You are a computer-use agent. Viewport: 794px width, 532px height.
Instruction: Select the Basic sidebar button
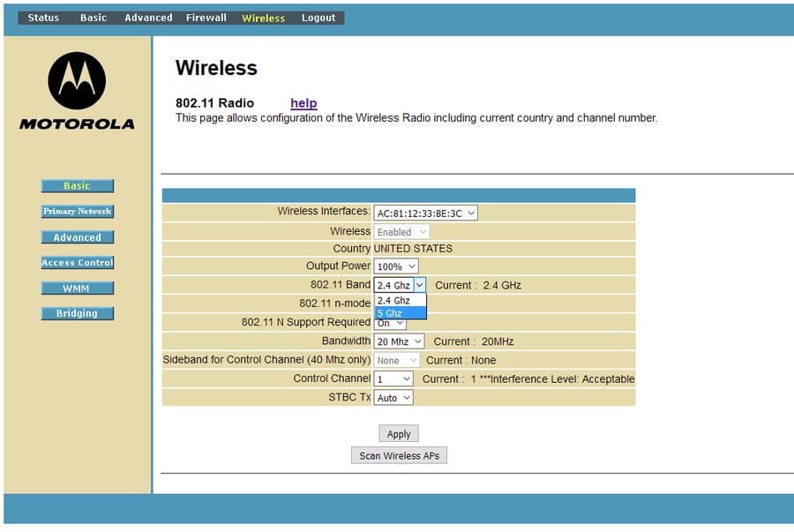78,186
